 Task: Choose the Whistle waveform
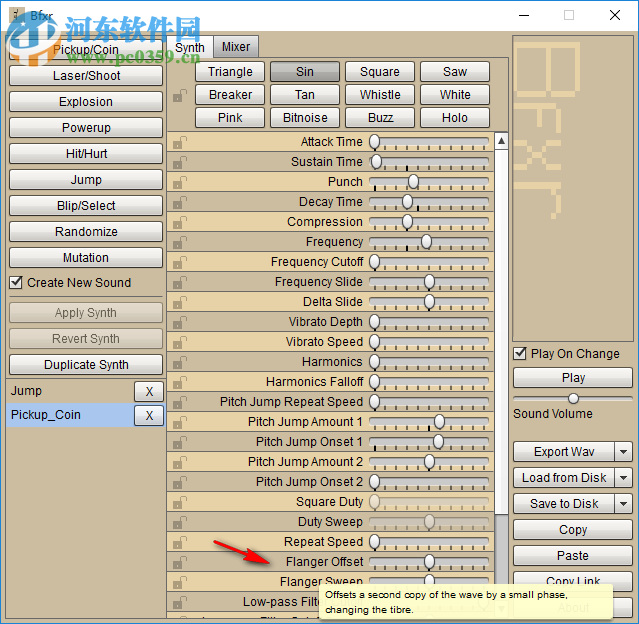[x=380, y=95]
